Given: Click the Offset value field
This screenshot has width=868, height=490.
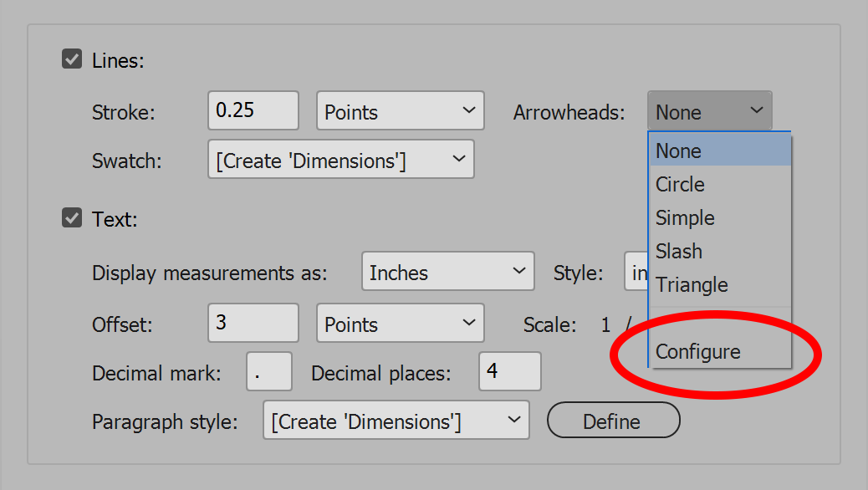Looking at the screenshot, I should coord(253,324).
